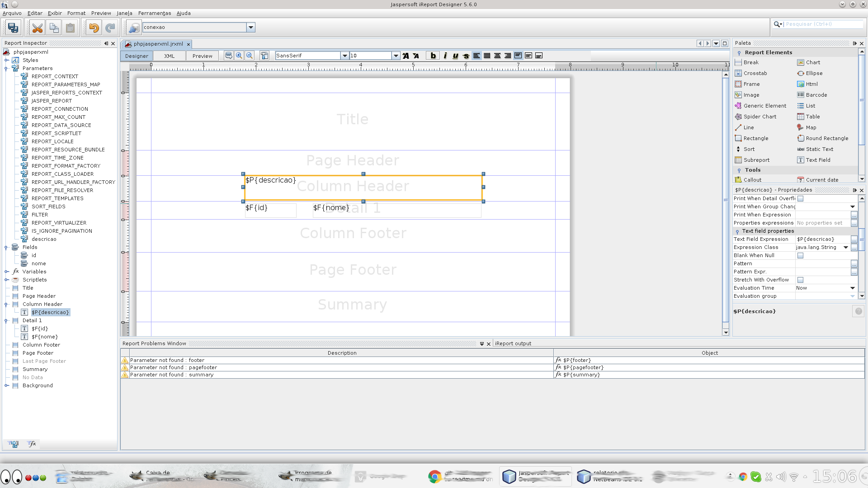Enable the Blank When Null checkbox
The width and height of the screenshot is (868, 488).
(x=800, y=256)
